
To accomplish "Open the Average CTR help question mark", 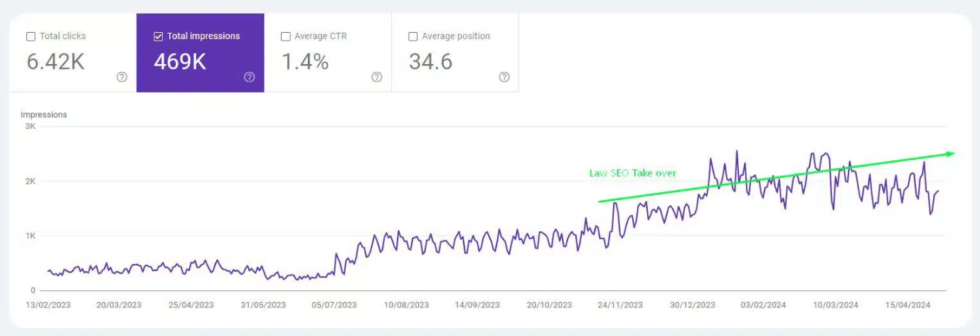I will click(376, 77).
